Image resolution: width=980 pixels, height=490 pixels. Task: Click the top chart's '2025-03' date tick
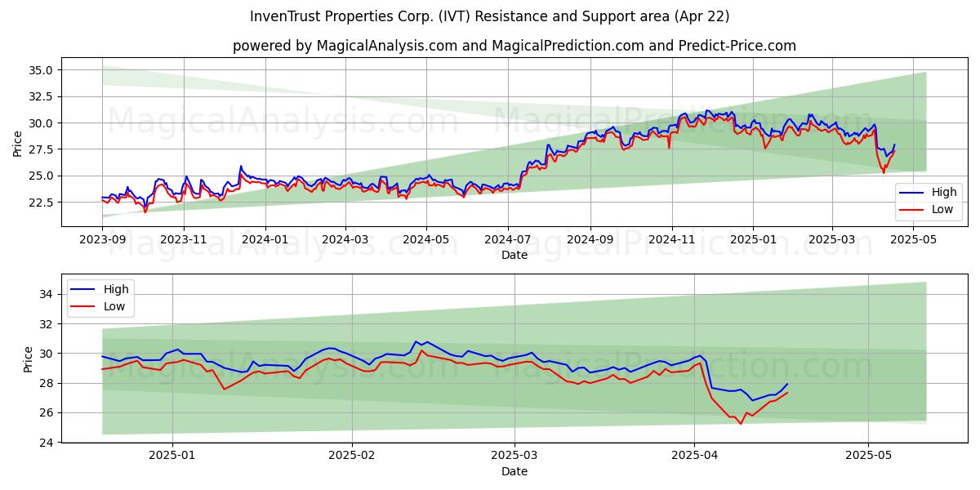[x=831, y=240]
